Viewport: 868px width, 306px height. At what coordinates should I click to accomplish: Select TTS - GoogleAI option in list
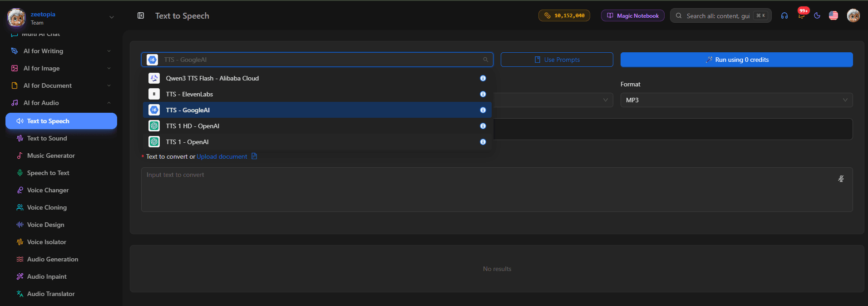(317, 110)
